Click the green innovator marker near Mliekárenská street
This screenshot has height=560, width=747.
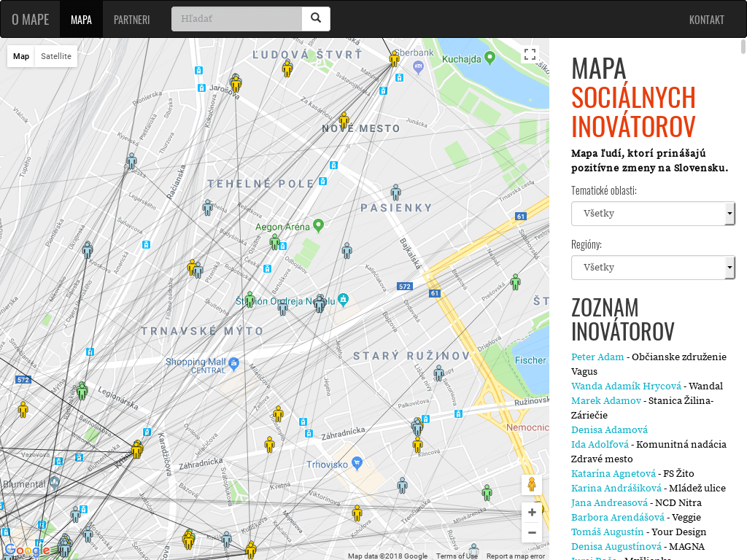487,492
